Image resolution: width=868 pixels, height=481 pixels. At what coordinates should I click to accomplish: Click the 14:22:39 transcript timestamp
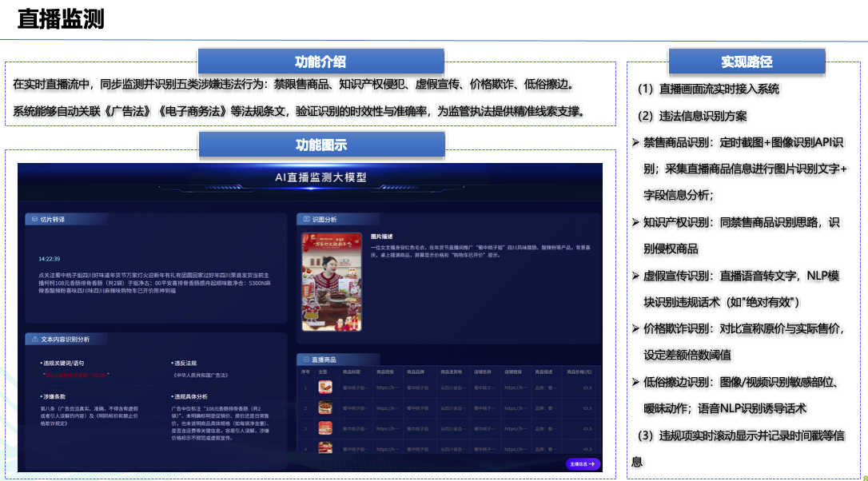(50, 259)
